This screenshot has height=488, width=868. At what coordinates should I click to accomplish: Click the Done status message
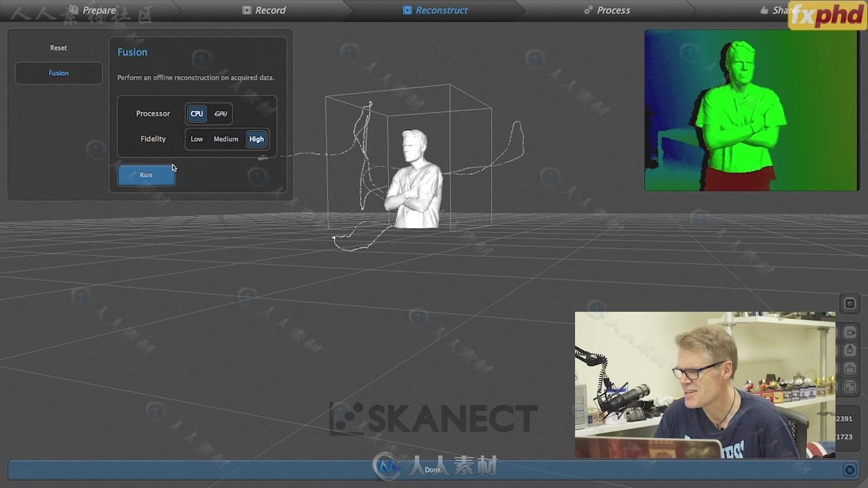point(433,470)
